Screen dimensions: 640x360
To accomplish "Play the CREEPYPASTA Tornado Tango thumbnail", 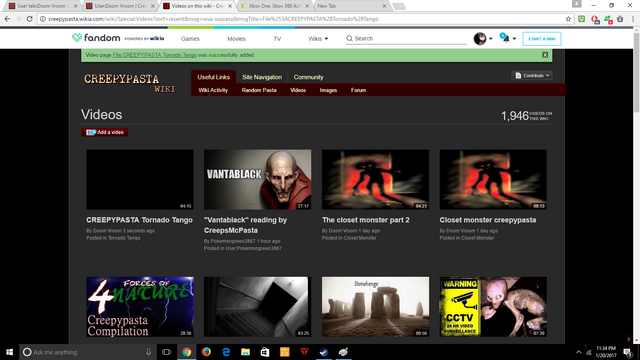I will (x=140, y=180).
